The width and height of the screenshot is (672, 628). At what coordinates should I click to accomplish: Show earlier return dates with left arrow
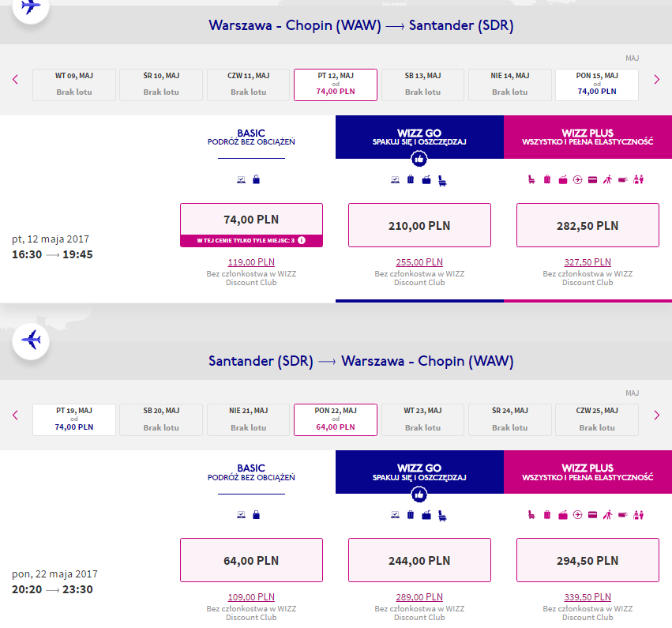click(16, 415)
